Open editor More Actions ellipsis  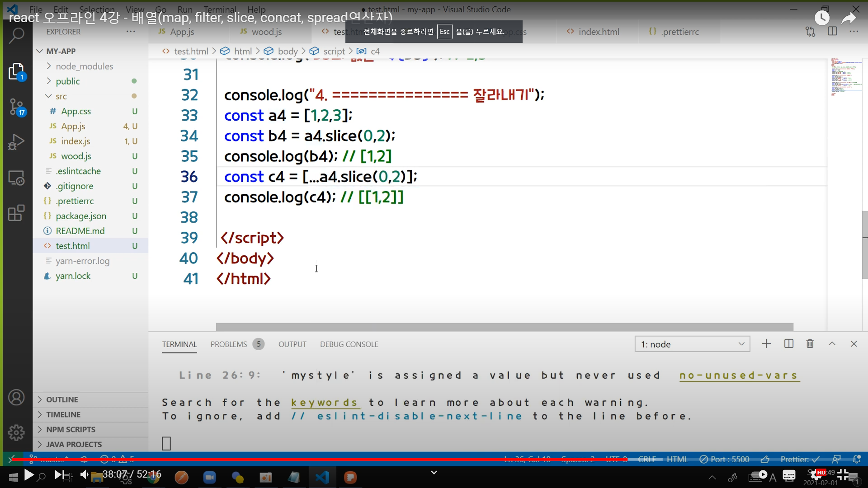(x=854, y=32)
